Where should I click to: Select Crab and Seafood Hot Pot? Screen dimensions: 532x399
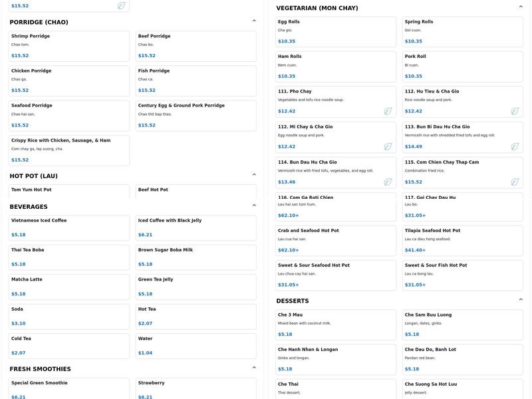[x=336, y=239]
